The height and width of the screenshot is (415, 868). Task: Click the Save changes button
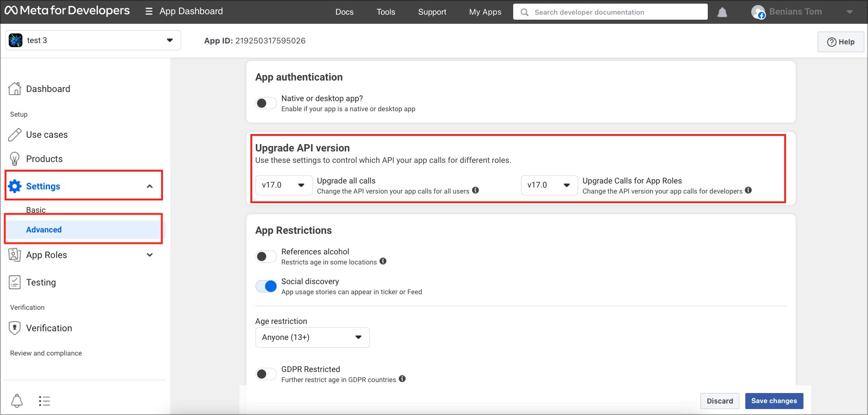click(774, 401)
